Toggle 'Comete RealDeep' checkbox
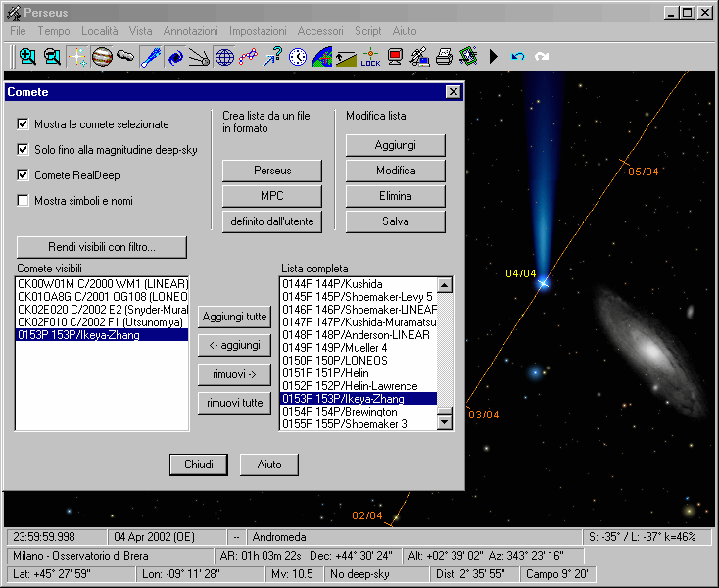Image resolution: width=719 pixels, height=588 pixels. tap(24, 175)
